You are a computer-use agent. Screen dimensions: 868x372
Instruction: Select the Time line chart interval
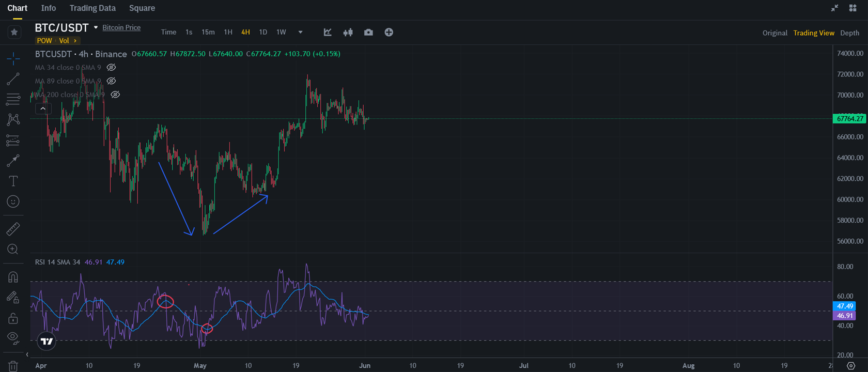(168, 32)
